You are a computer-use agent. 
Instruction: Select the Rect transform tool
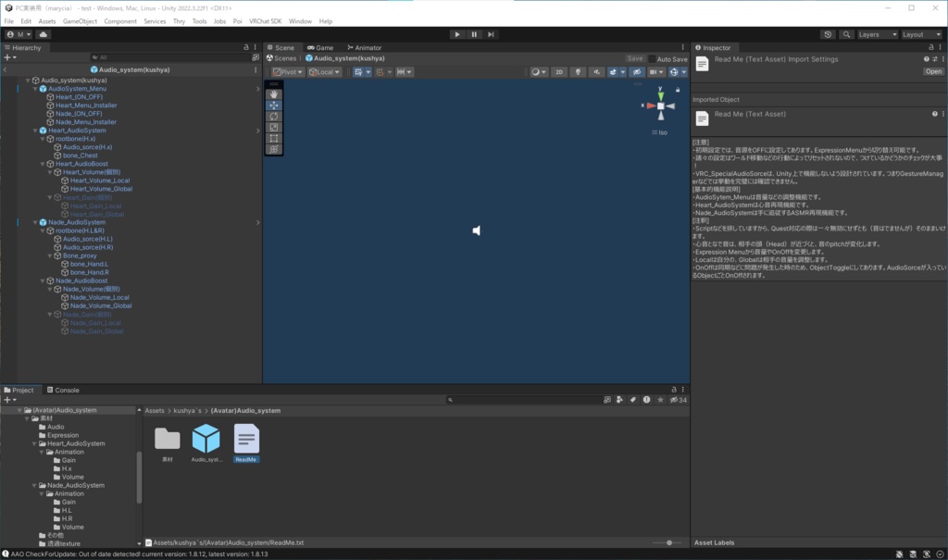pos(274,139)
